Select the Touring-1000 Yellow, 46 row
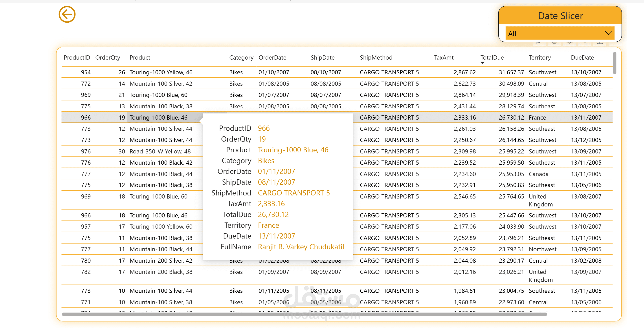This screenshot has height=328, width=644. [x=161, y=73]
